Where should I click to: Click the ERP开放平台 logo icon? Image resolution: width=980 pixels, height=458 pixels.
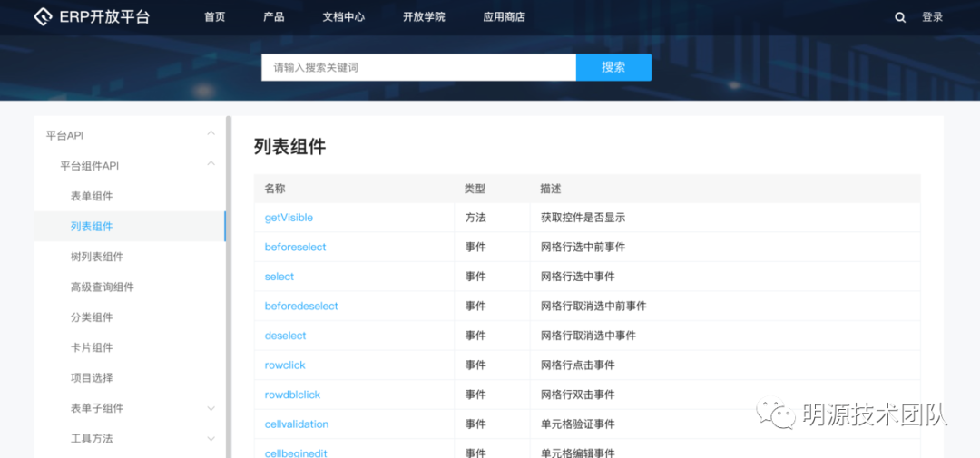pyautogui.click(x=44, y=17)
